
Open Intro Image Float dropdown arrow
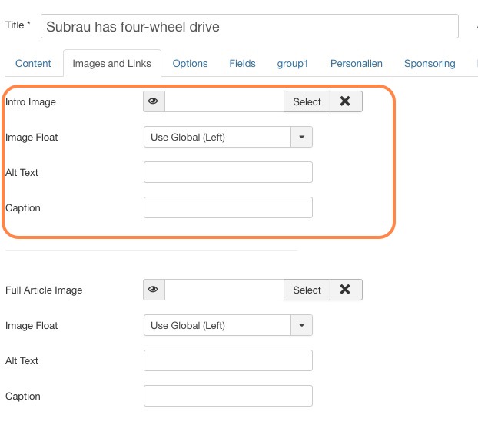[x=301, y=137]
